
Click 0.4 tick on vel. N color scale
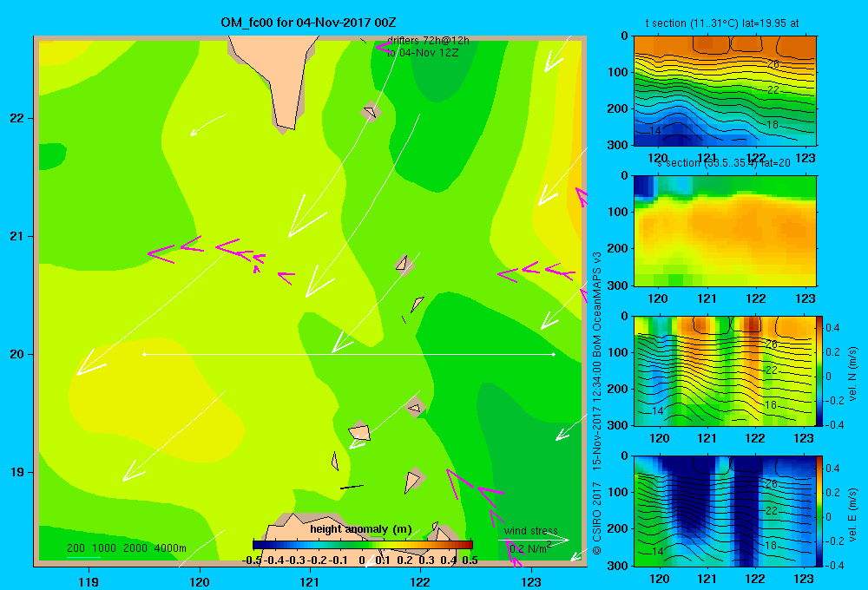[x=833, y=328]
